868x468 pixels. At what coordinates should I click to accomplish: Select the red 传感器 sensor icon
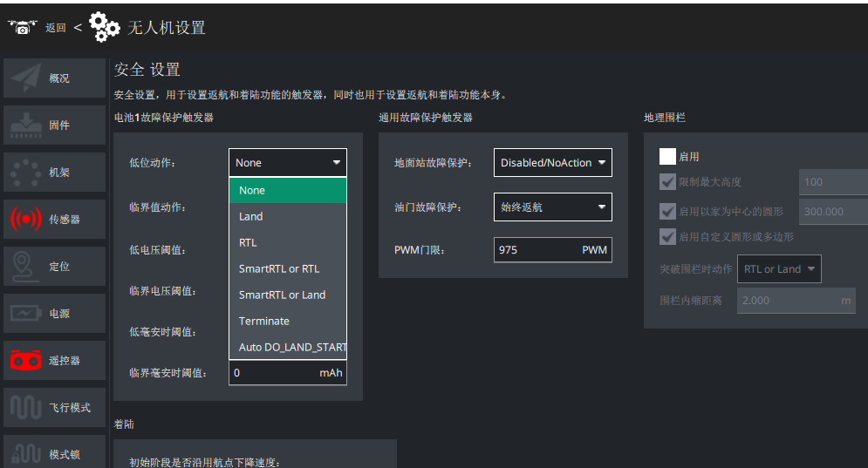pos(25,219)
